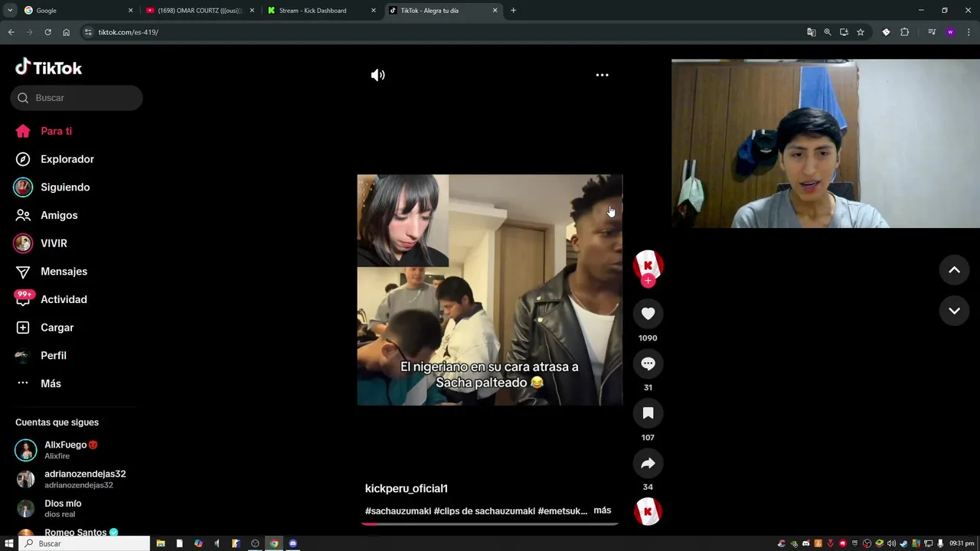
Task: Expand the caption with the 'más' link
Action: click(x=602, y=510)
